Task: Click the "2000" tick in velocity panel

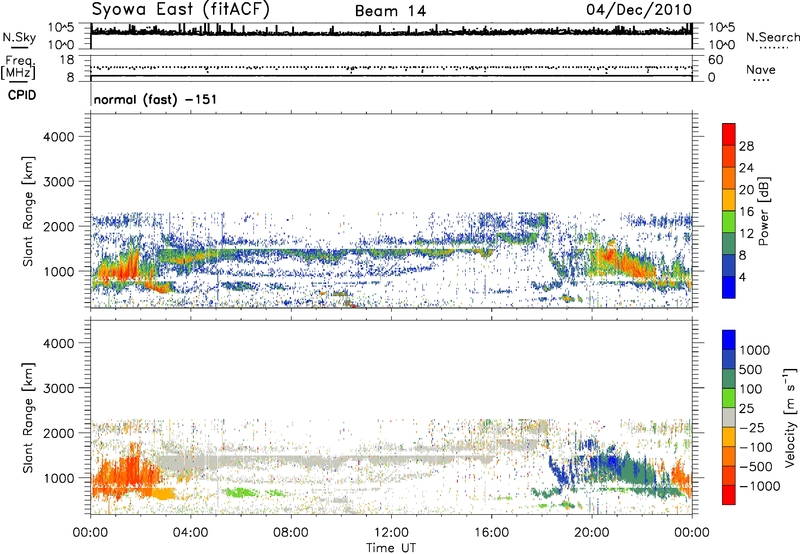Action: pos(59,433)
